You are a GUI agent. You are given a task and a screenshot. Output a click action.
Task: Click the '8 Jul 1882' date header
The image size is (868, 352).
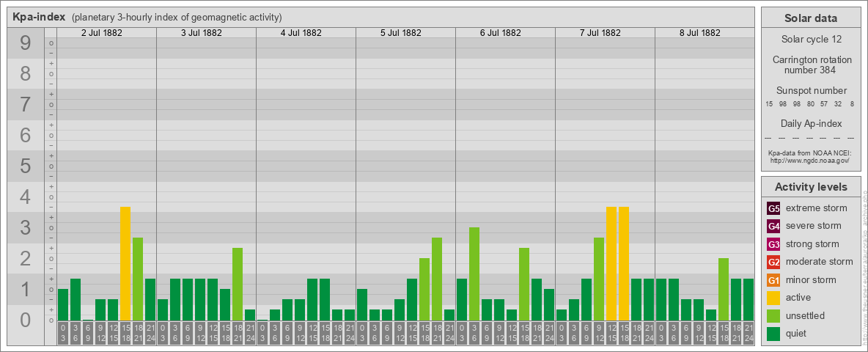[x=699, y=33]
